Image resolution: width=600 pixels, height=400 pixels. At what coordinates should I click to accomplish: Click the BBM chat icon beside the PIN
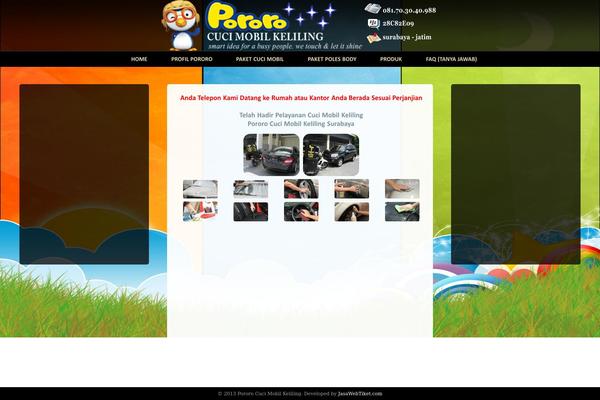(373, 24)
